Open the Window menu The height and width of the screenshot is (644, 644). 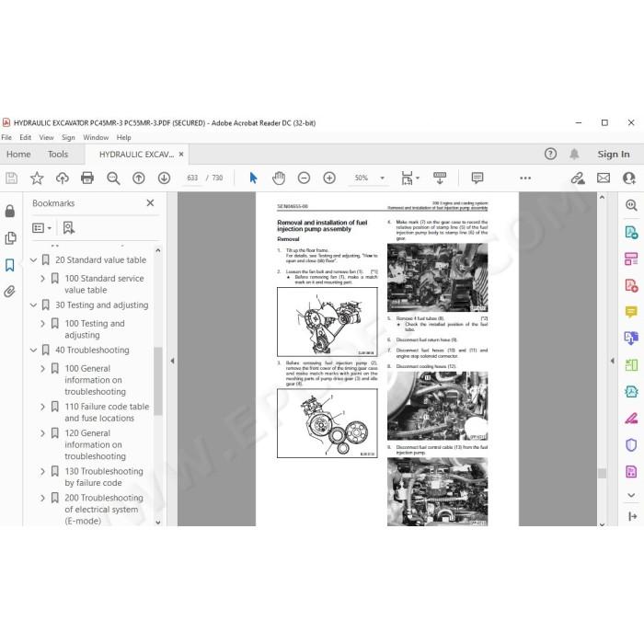[x=96, y=137]
